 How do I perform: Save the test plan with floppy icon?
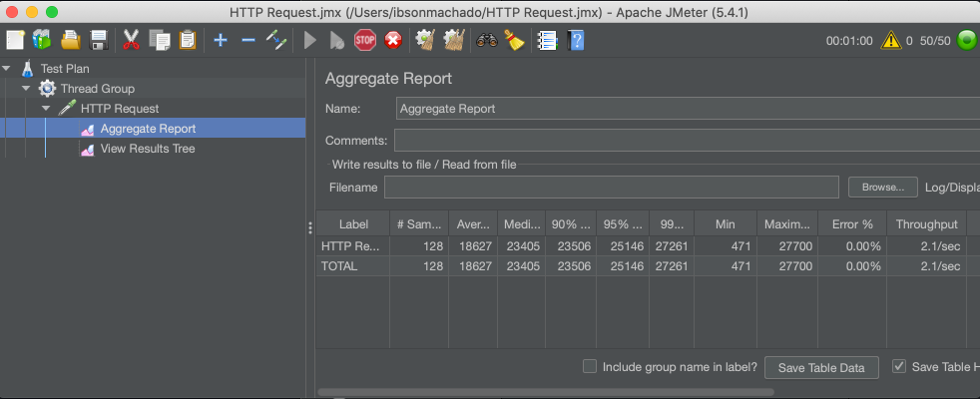tap(100, 41)
